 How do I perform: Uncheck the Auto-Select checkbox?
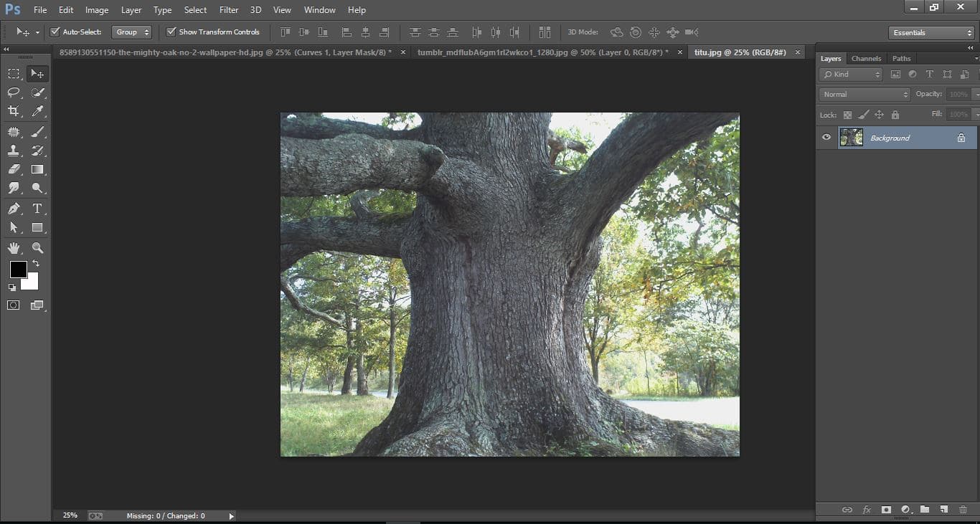click(x=55, y=32)
